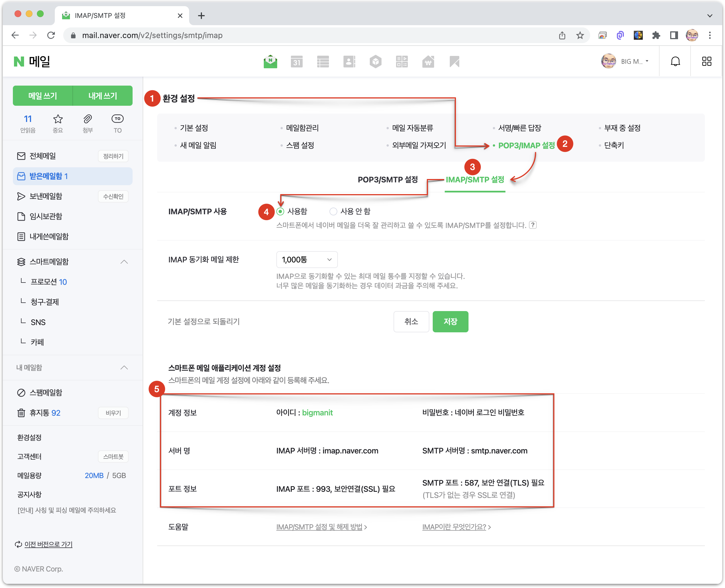The image size is (725, 588).
Task: Bookmark this page with the star icon
Action: (x=580, y=35)
